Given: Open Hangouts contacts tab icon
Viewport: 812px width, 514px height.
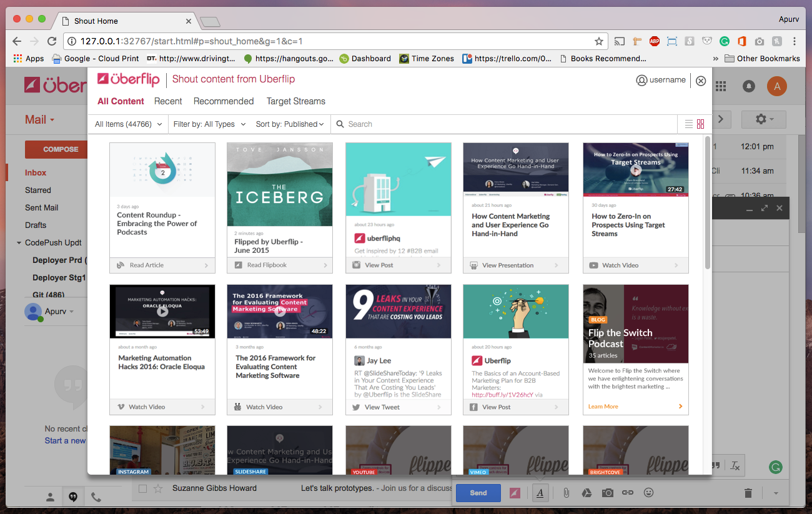Looking at the screenshot, I should click(x=51, y=497).
